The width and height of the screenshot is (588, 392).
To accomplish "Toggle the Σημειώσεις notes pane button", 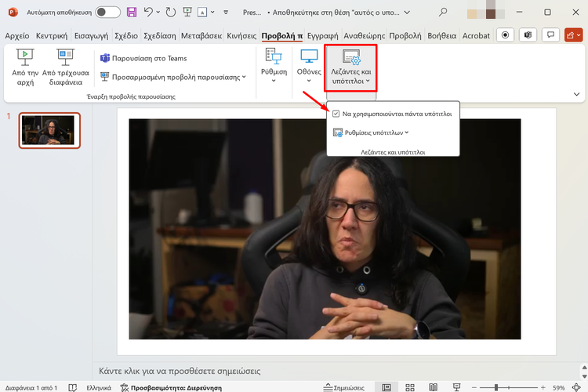I will pos(344,387).
